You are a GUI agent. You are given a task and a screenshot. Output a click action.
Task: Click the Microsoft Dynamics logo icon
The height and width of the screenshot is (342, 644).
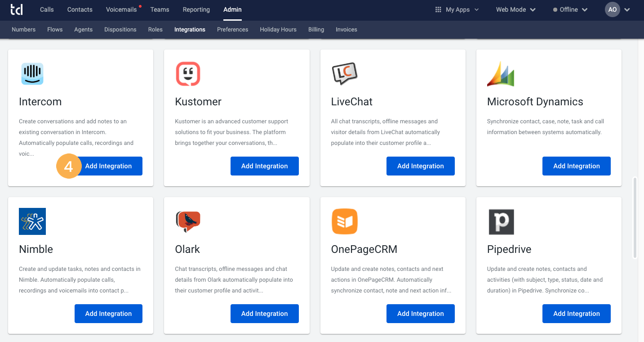[501, 74]
